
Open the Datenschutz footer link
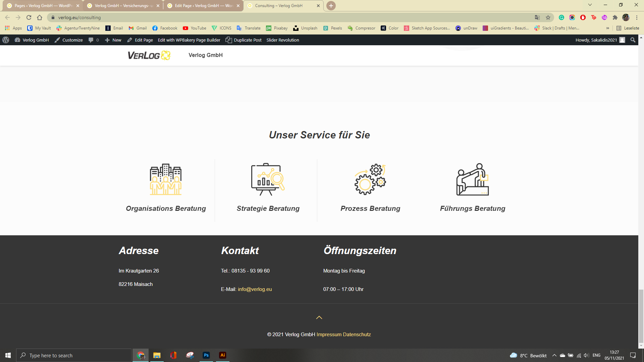(x=357, y=335)
